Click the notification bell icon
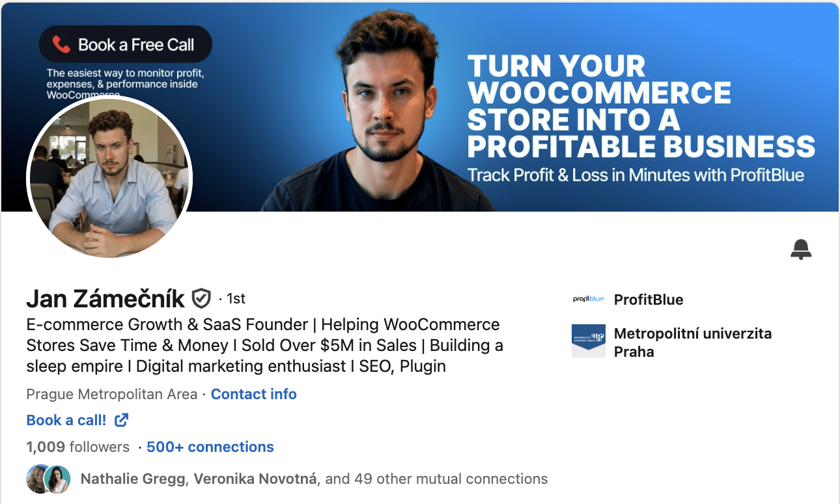This screenshot has height=504, width=840. click(801, 249)
